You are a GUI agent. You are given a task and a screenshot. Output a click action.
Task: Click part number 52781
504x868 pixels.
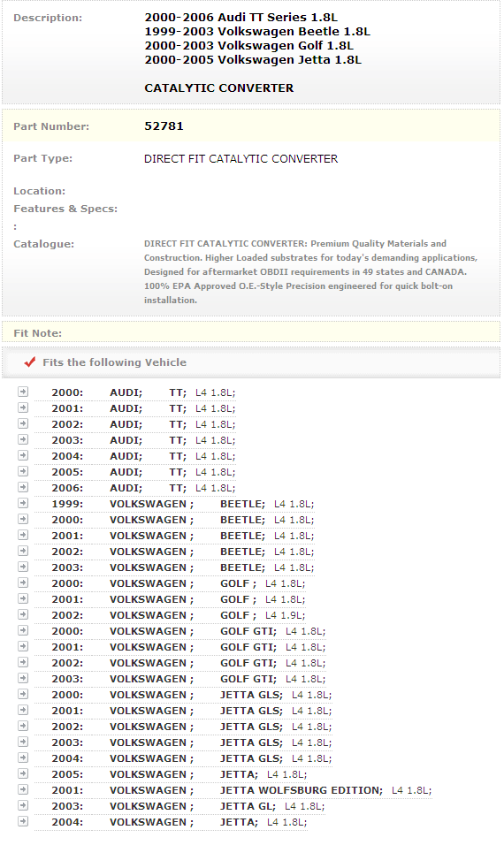tap(164, 126)
